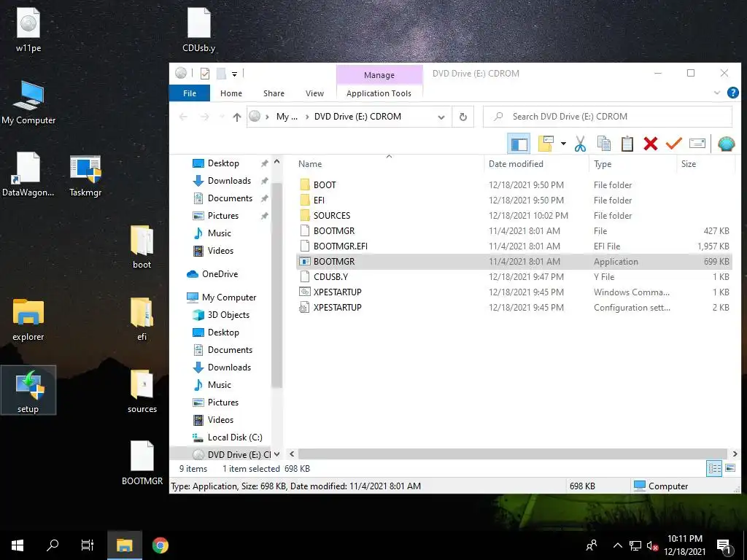
Task: Click the Manage contextual tab
Action: (x=379, y=75)
